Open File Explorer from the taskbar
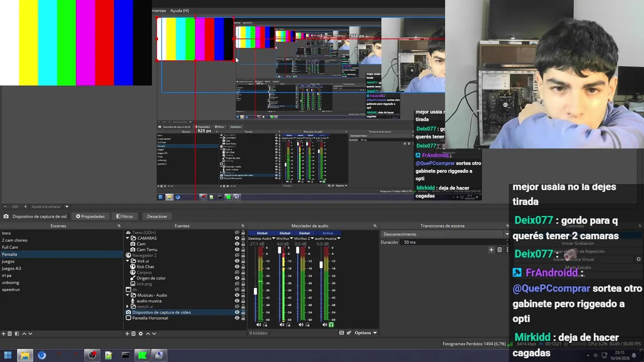This screenshot has height=362, width=644. (x=24, y=355)
